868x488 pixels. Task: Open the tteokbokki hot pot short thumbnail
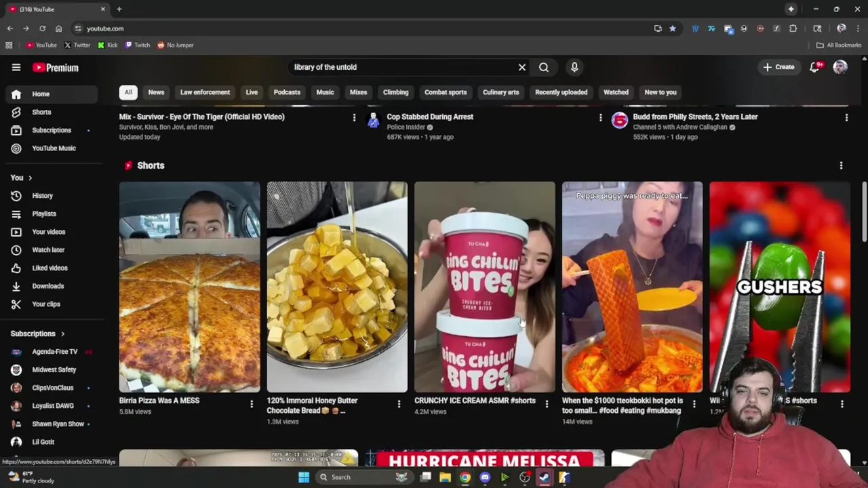pyautogui.click(x=632, y=287)
